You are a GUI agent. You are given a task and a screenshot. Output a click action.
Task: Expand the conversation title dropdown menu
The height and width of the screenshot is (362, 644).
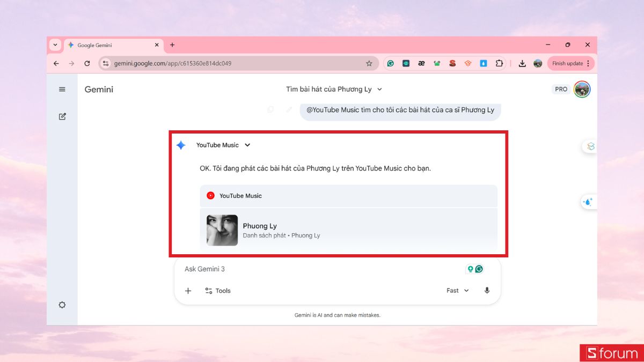click(x=379, y=90)
